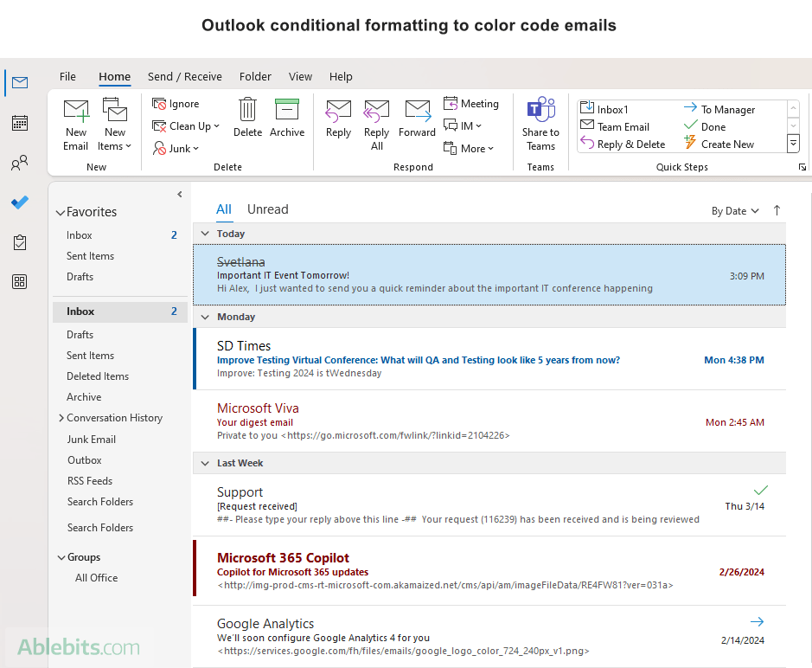Screen dimensions: 812x668
Task: Expand the Quick Steps gallery
Action: point(793,144)
